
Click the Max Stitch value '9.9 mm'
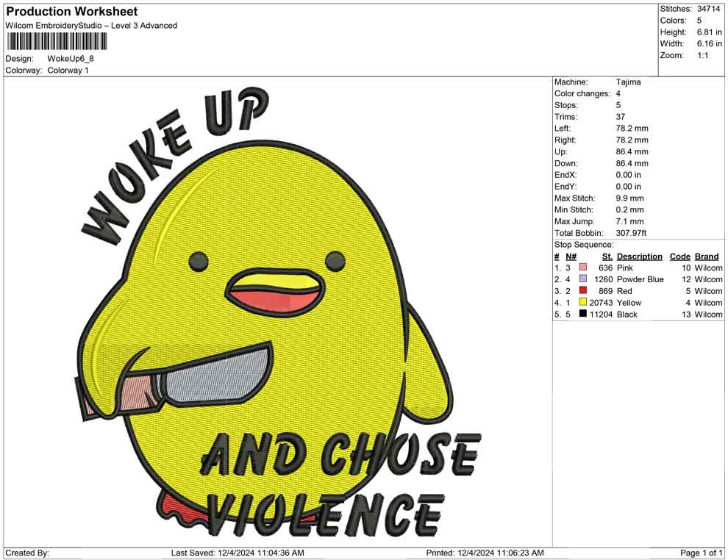click(629, 198)
